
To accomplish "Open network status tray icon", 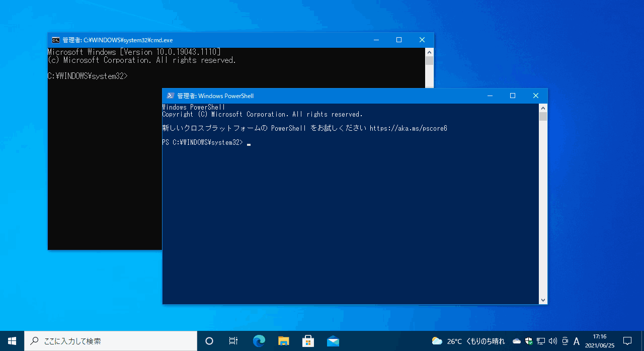I will (541, 341).
